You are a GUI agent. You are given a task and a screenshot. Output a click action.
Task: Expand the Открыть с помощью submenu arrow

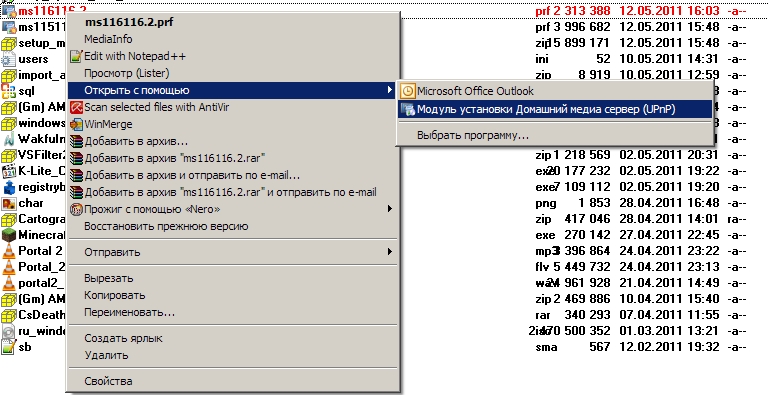tap(389, 90)
